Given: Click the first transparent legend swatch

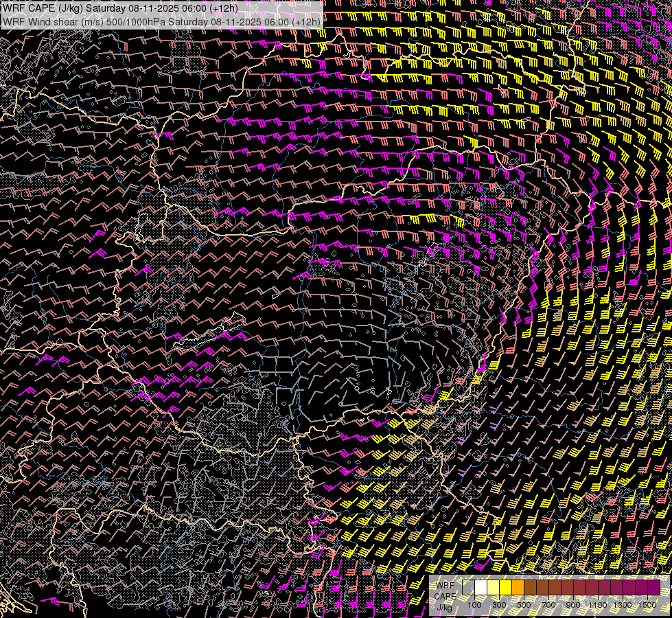Looking at the screenshot, I should point(468,588).
